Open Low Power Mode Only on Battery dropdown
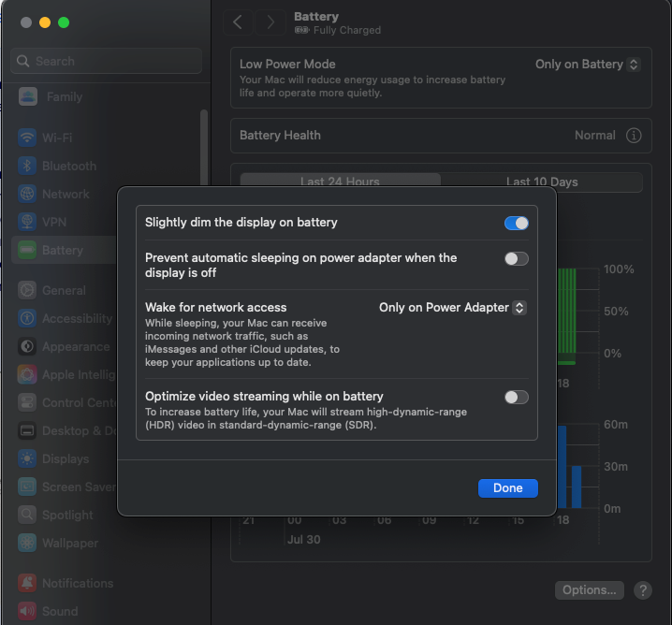The height and width of the screenshot is (625, 672). (588, 65)
